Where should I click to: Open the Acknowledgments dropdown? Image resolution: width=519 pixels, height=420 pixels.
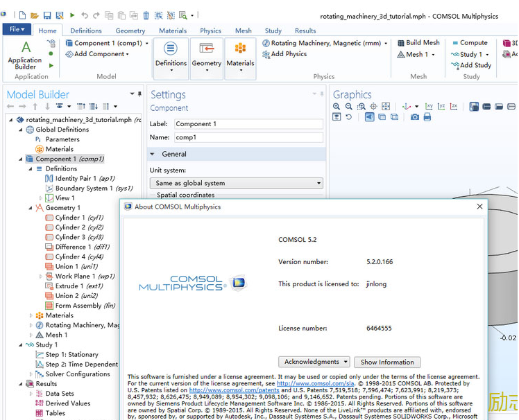(x=314, y=362)
